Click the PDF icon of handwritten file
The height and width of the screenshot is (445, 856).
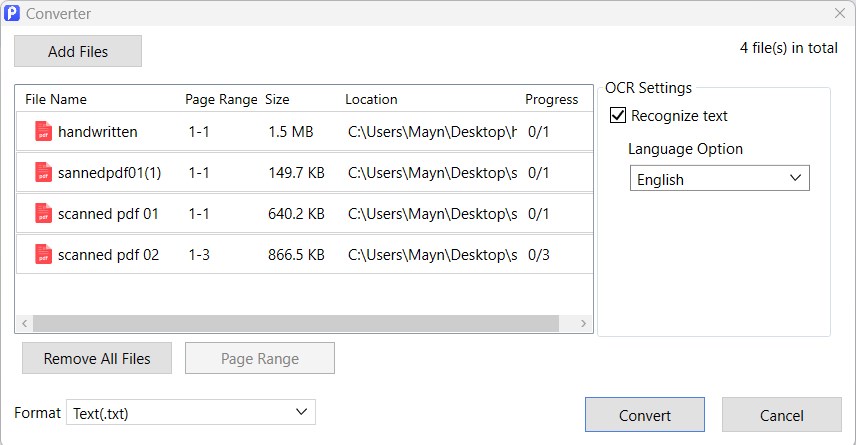point(43,132)
